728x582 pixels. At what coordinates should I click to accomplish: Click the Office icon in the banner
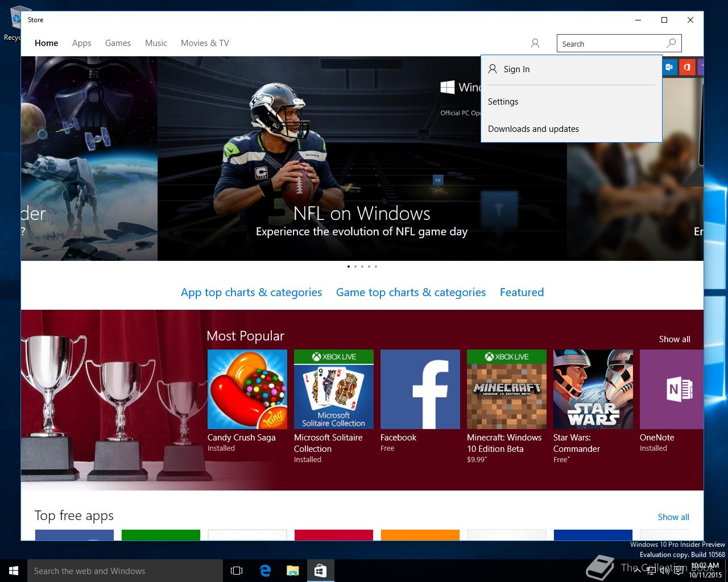coord(687,67)
